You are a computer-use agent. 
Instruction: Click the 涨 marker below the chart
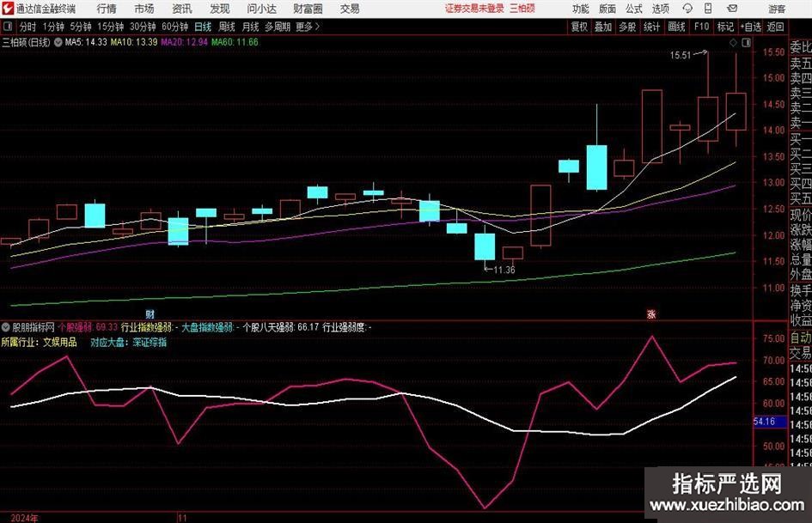point(651,313)
